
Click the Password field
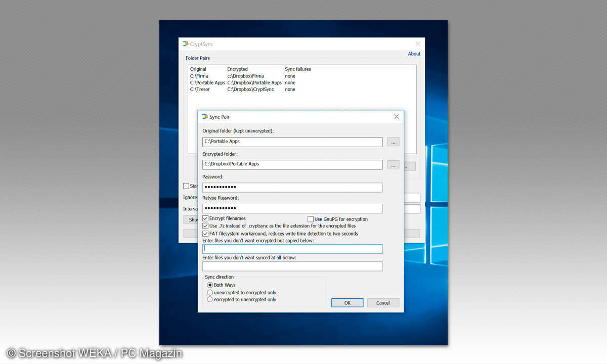[292, 188]
